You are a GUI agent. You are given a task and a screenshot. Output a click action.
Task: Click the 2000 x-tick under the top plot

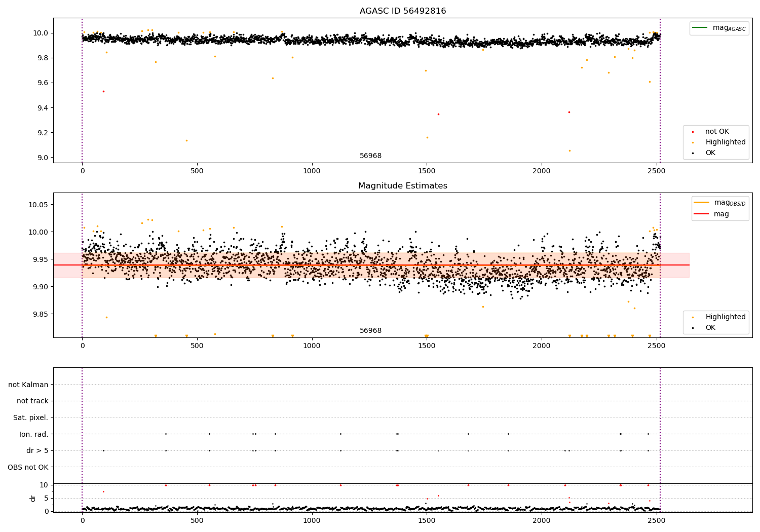coord(542,171)
